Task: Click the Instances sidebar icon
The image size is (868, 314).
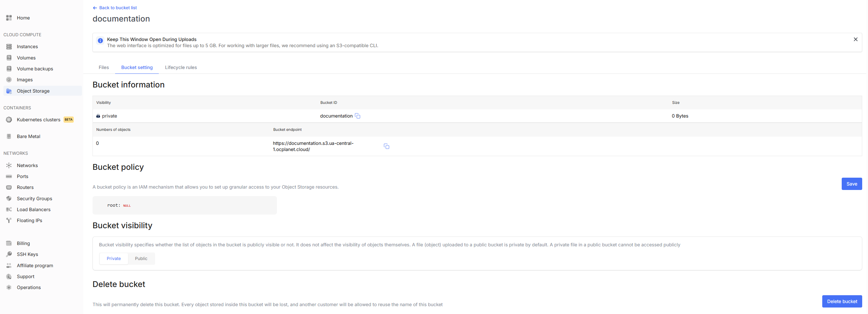Action: [x=9, y=46]
